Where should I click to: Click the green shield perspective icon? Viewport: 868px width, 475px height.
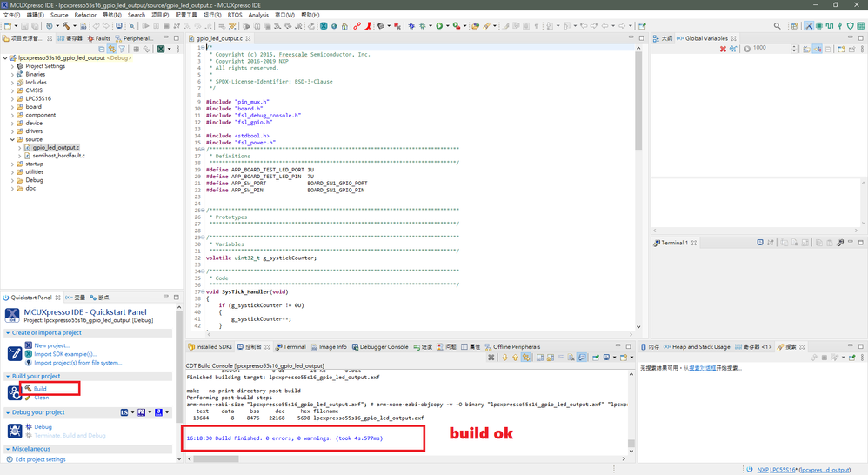coord(851,26)
